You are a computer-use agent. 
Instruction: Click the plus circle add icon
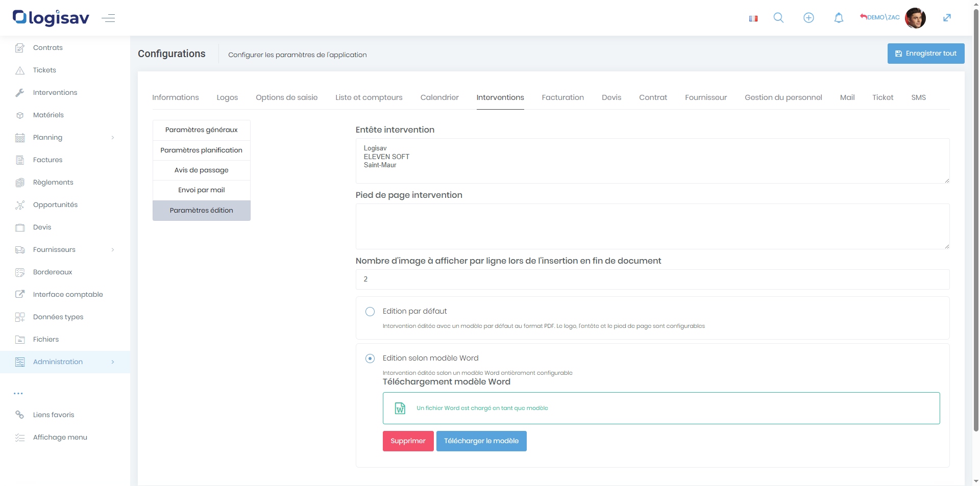click(x=808, y=18)
